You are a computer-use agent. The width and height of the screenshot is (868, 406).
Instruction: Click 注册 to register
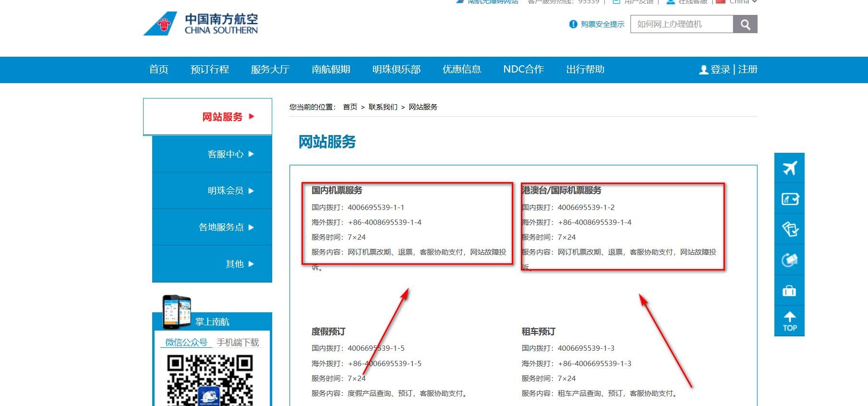point(747,70)
